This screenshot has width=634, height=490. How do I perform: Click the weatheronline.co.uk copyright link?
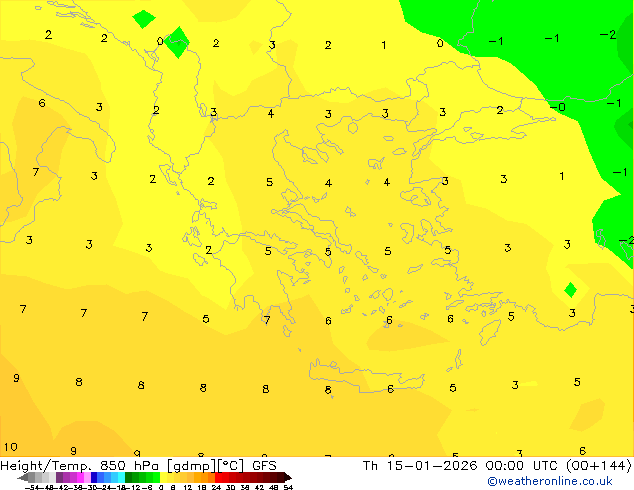550,481
